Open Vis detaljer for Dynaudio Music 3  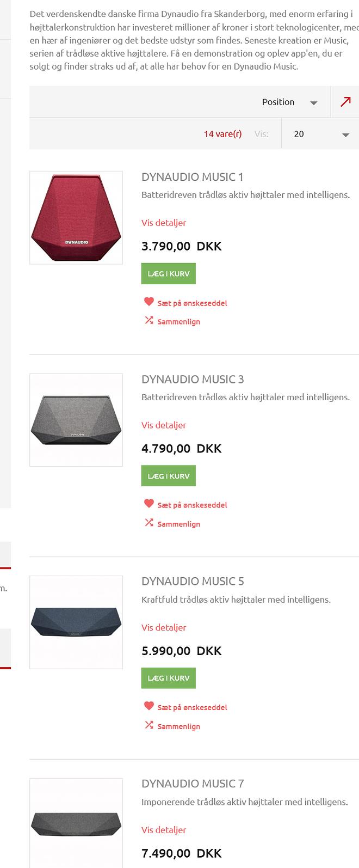164,425
